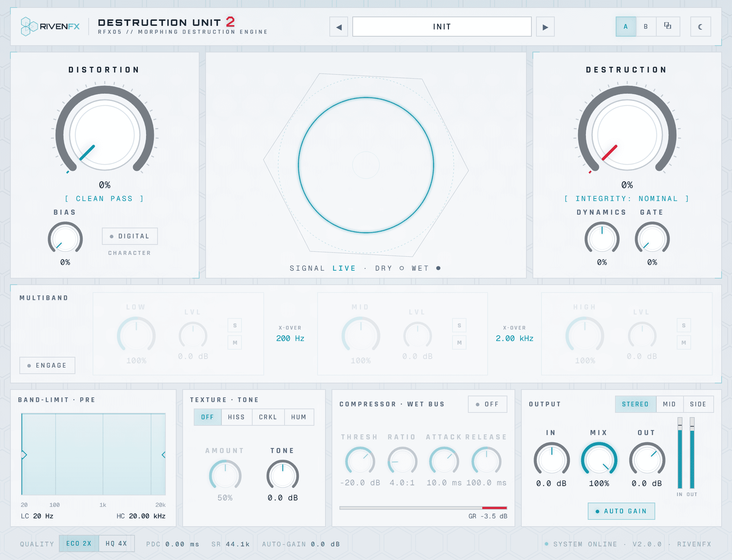The image size is (732, 560).
Task: Select the OFF texture mode
Action: pos(207,417)
